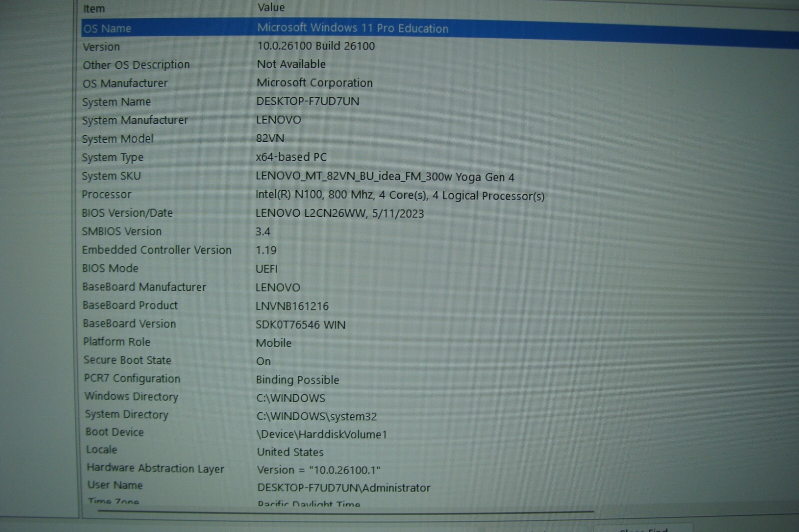
Task: Select the 1.19 controller version value
Action: [x=266, y=251]
